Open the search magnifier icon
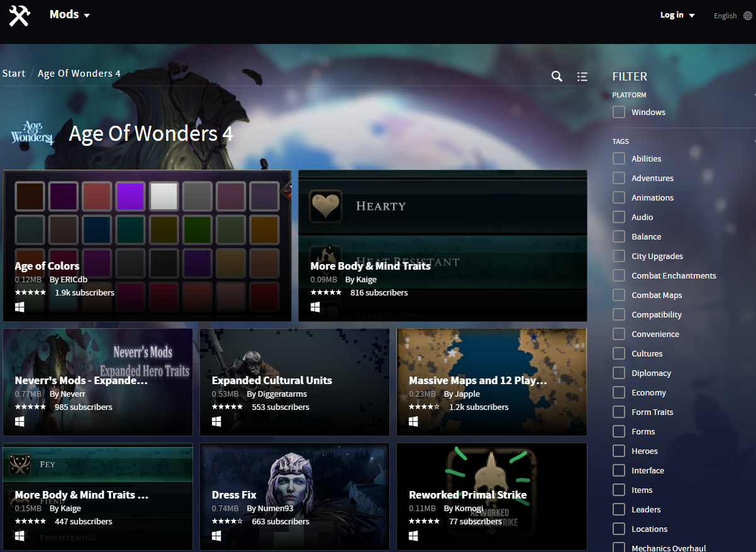Viewport: 756px width, 552px height. [557, 76]
